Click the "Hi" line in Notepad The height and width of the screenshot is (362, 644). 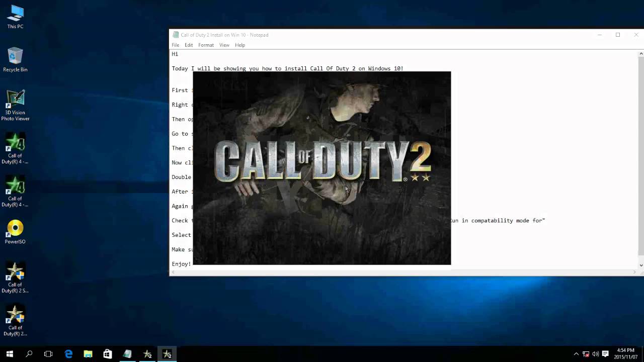tap(175, 54)
